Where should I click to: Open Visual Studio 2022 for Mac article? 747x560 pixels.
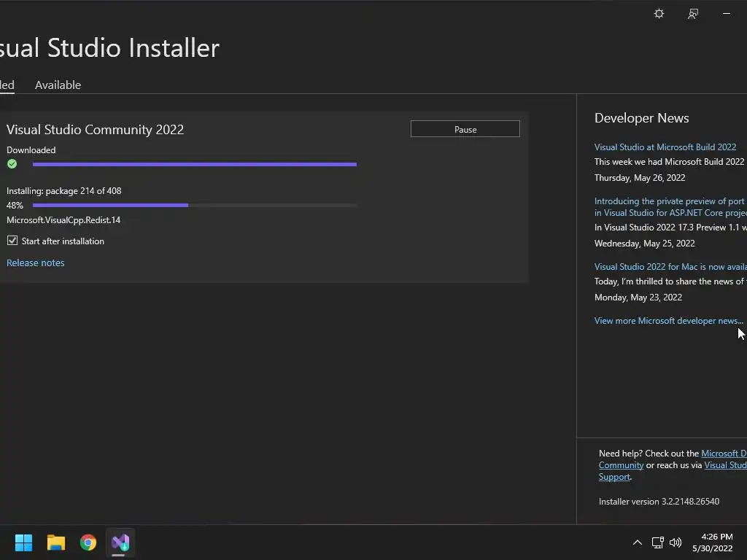(x=670, y=267)
